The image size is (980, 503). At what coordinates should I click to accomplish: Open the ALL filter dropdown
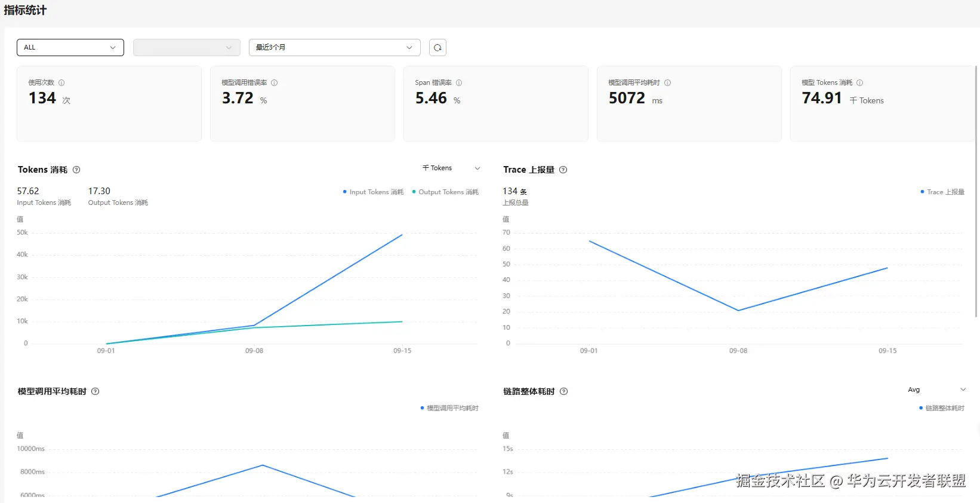click(70, 47)
